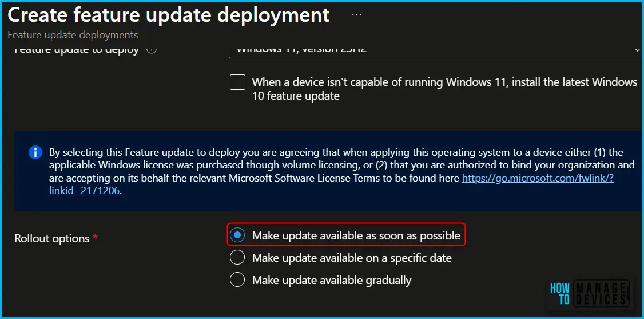Open the Feature update to deploy combo box
Image resolution: width=644 pixels, height=319 pixels.
[435, 50]
